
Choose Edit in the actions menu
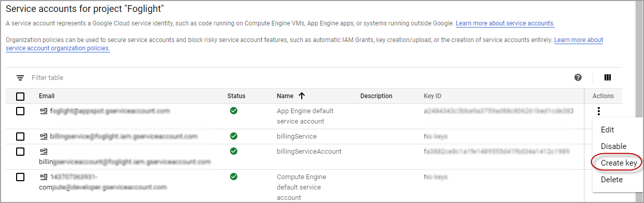coord(607,130)
